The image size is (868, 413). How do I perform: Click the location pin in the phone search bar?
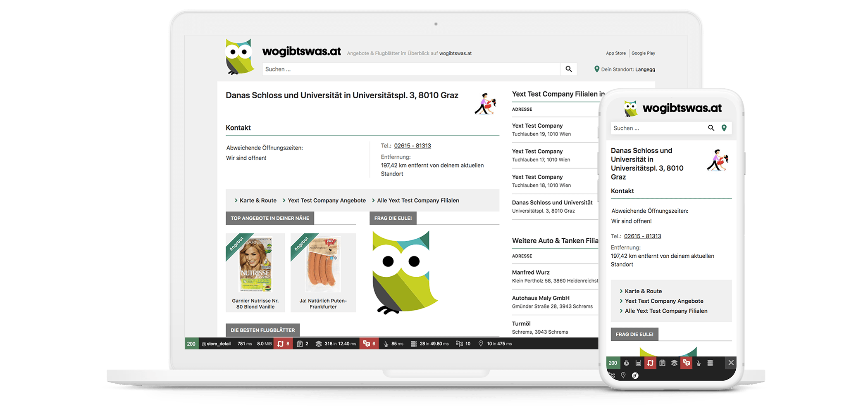click(724, 128)
